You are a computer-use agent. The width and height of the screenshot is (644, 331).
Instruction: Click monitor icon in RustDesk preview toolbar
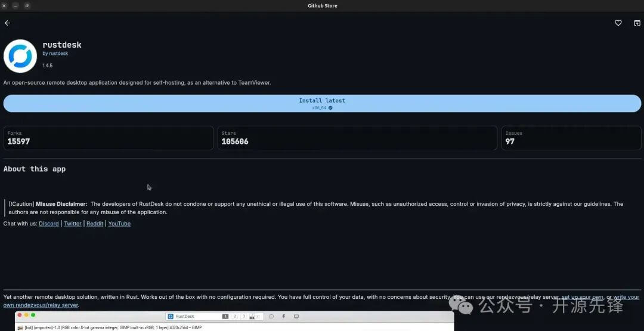click(x=296, y=316)
